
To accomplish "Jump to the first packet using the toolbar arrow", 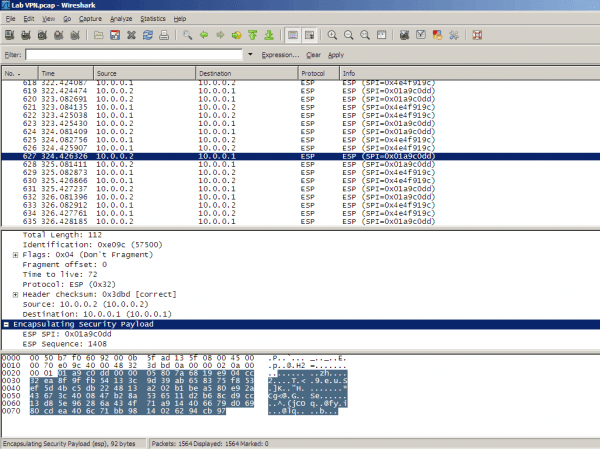I will pyautogui.click(x=252, y=35).
